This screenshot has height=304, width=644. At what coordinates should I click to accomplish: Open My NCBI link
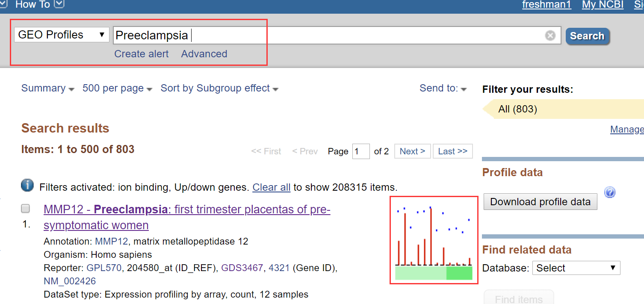[x=603, y=5]
